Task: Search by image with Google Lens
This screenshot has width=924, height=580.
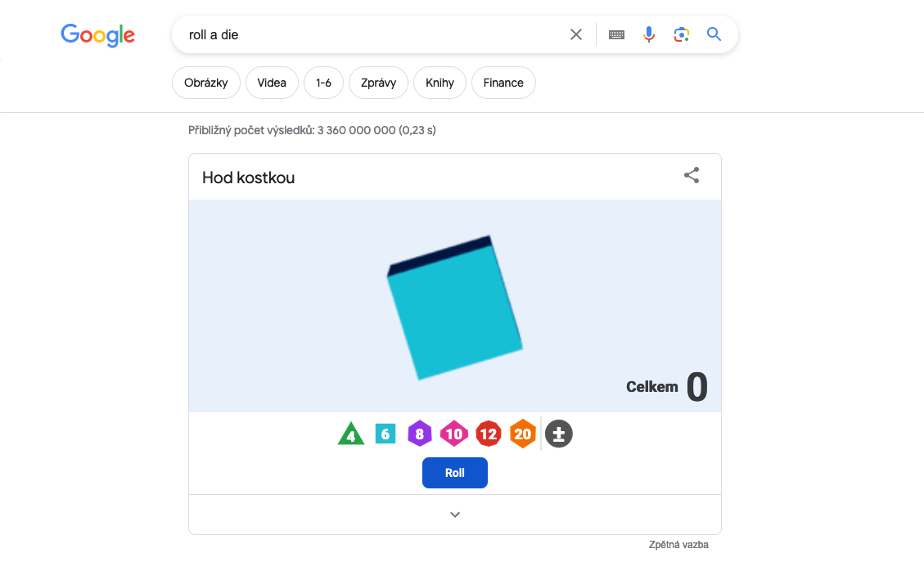Action: pyautogui.click(x=682, y=34)
